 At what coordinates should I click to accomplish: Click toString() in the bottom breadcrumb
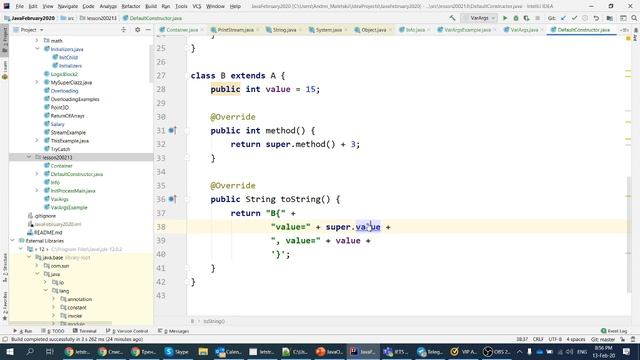point(214,321)
